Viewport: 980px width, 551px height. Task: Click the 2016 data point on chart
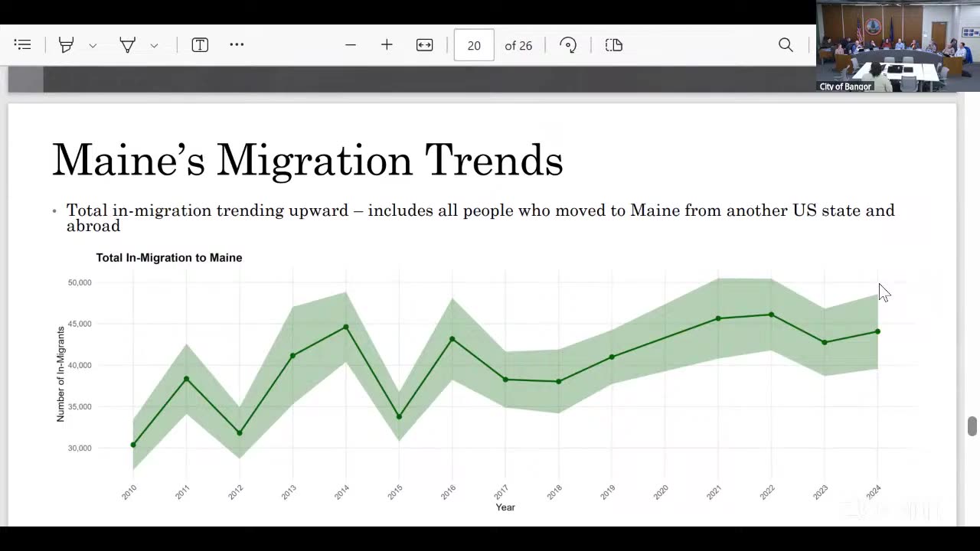[452, 339]
